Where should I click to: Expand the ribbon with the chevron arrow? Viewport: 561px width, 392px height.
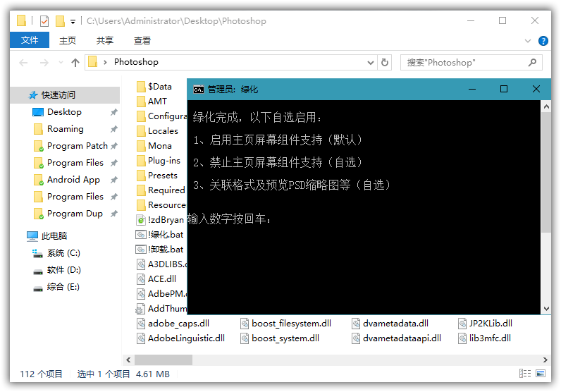pyautogui.click(x=528, y=41)
